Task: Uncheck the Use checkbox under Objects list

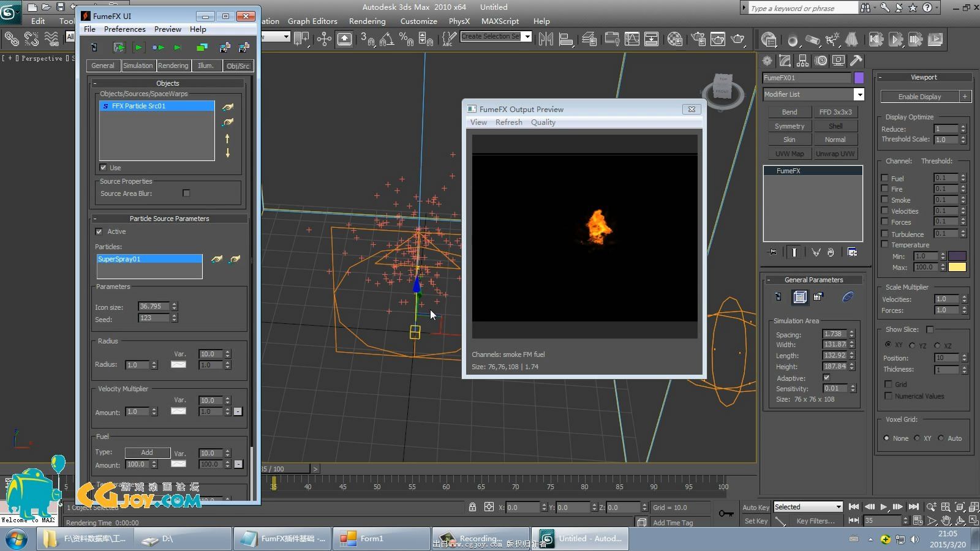Action: 103,167
